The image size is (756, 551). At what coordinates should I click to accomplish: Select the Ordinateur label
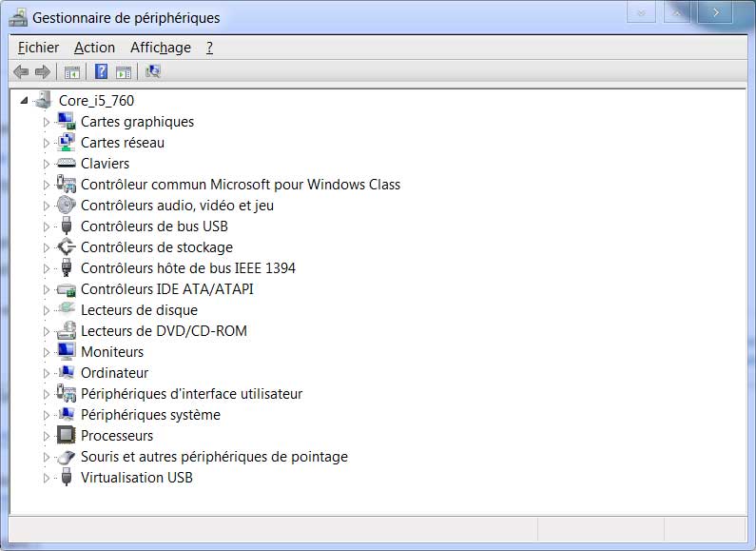(x=115, y=372)
